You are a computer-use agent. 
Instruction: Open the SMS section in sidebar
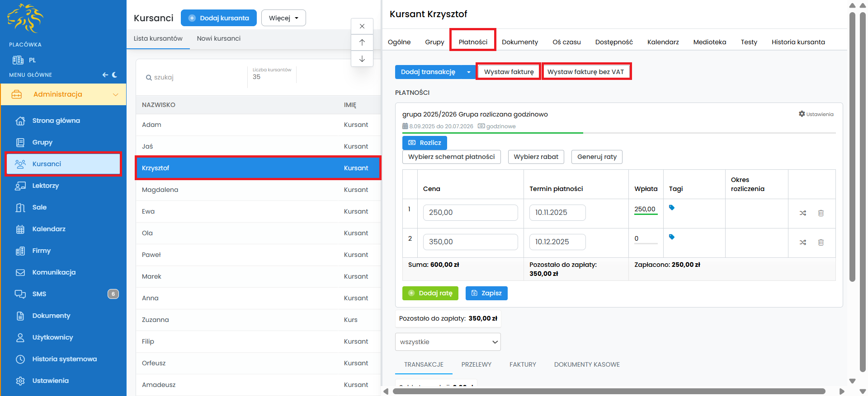39,294
